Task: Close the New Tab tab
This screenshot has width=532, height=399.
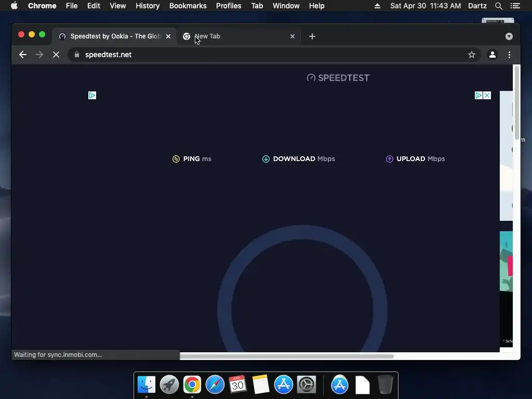Action: click(292, 36)
